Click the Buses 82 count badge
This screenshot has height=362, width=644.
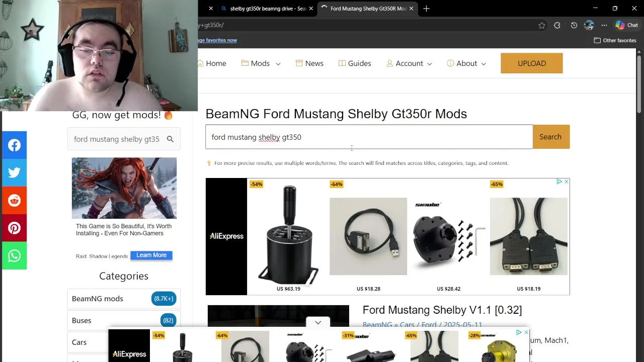pos(168,320)
